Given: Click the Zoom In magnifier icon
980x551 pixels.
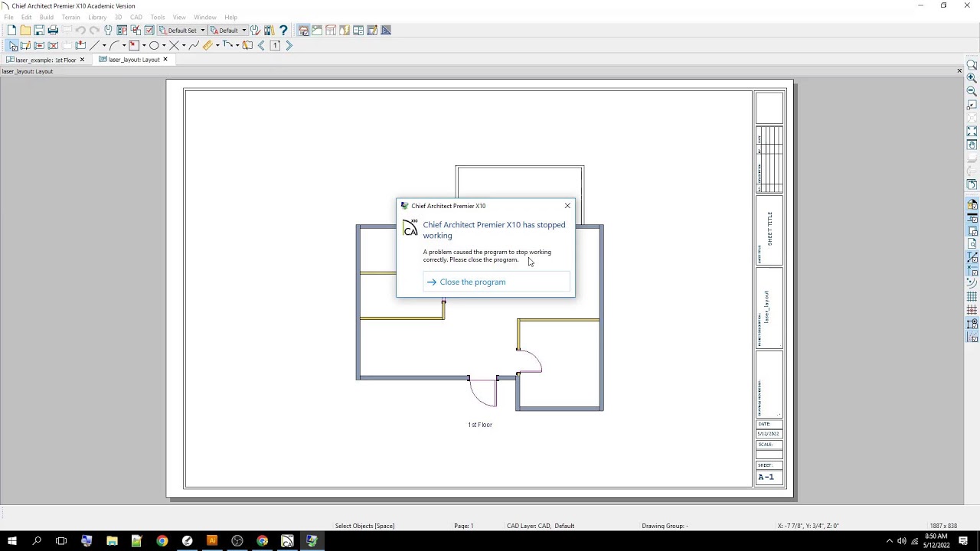Looking at the screenshot, I should pos(972,77).
